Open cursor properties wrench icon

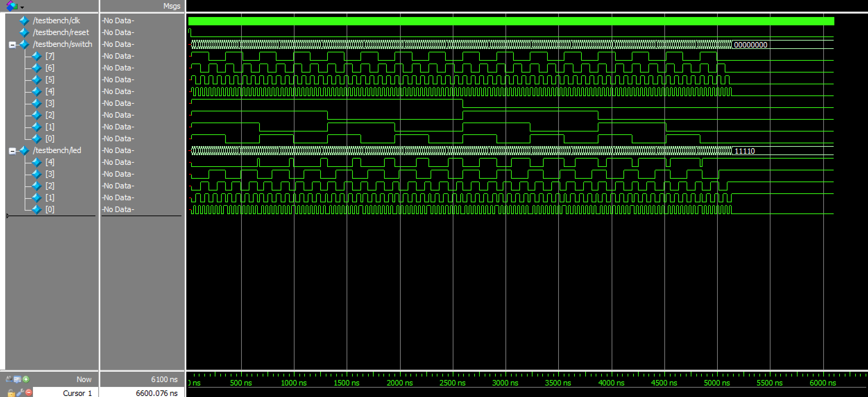tap(20, 392)
